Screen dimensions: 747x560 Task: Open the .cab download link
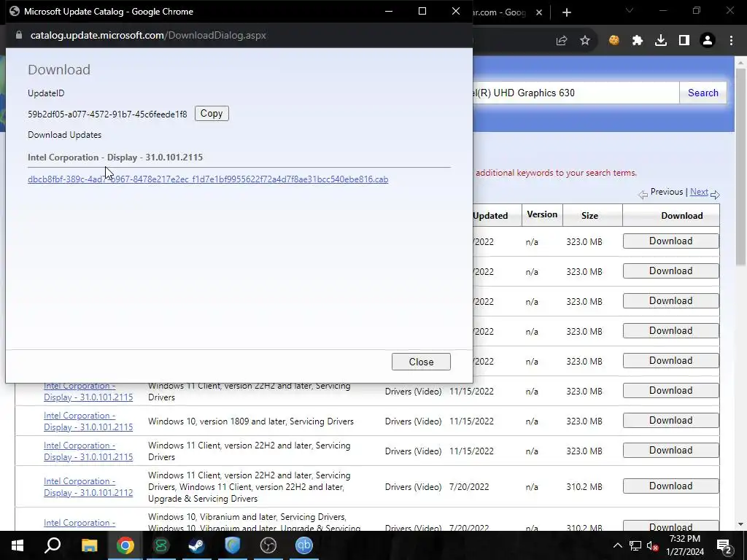click(208, 179)
